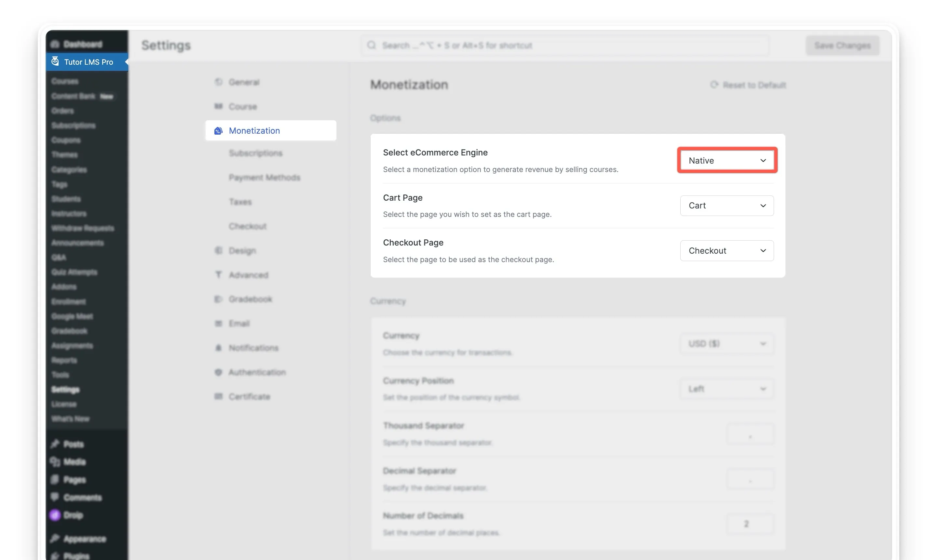Open the Courses sidebar menu item

pyautogui.click(x=65, y=81)
